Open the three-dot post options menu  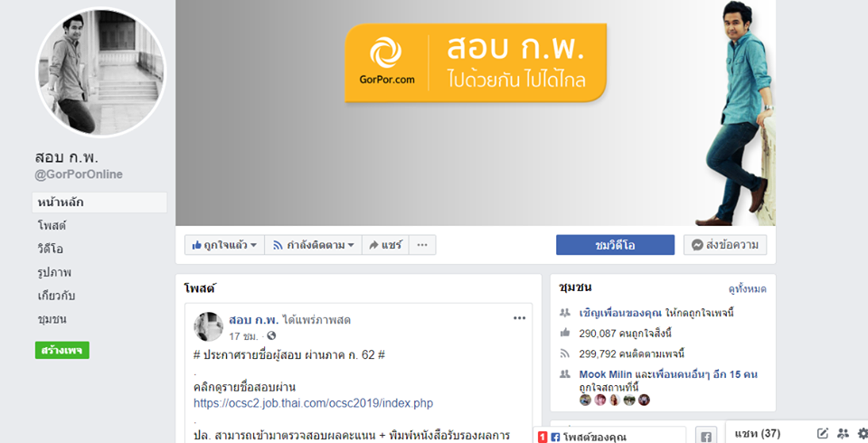pyautogui.click(x=519, y=318)
